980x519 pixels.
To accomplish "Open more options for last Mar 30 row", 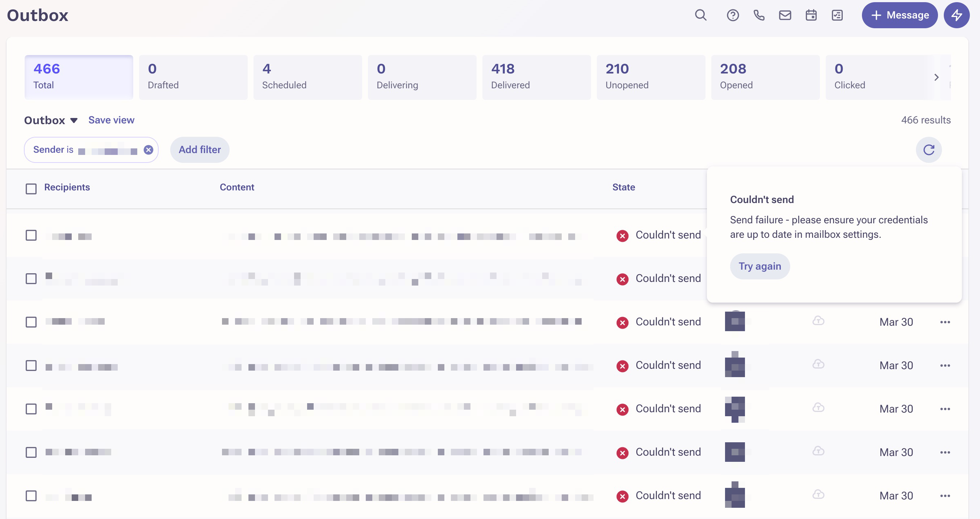I will pyautogui.click(x=945, y=496).
